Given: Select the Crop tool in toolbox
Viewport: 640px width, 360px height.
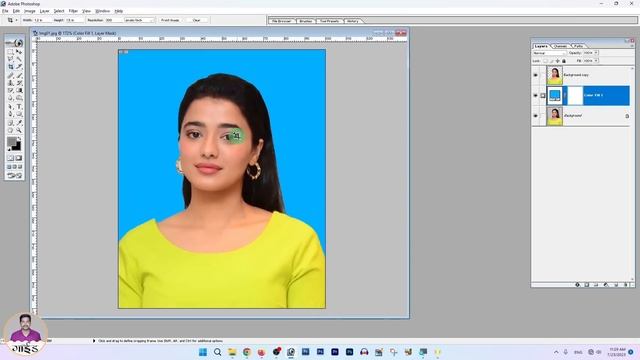Looking at the screenshot, I should (x=11, y=67).
